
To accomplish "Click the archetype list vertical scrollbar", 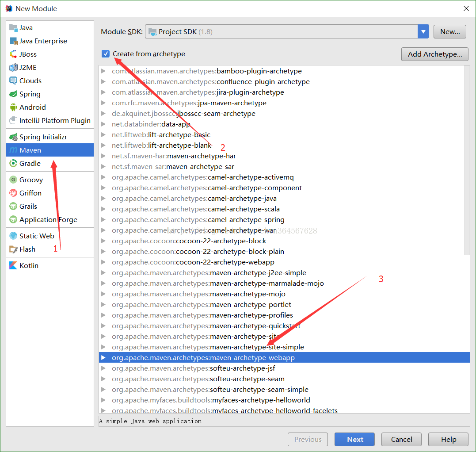I will click(467, 161).
